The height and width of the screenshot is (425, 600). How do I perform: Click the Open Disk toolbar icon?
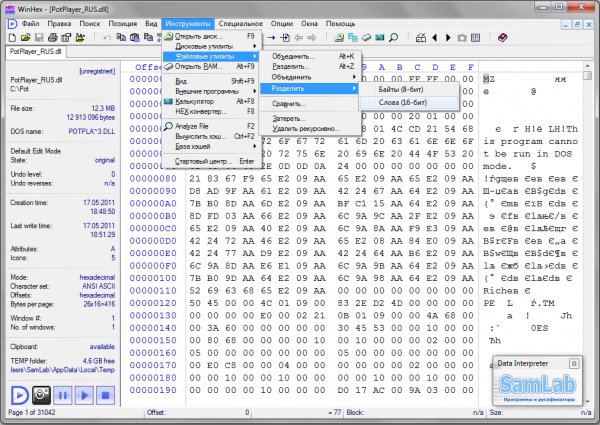[x=339, y=37]
